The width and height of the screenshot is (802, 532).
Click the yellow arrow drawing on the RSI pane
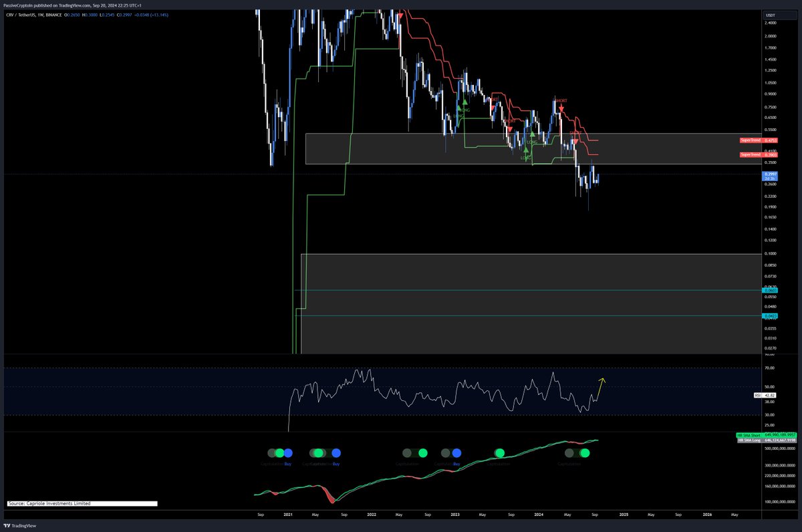tap(600, 386)
